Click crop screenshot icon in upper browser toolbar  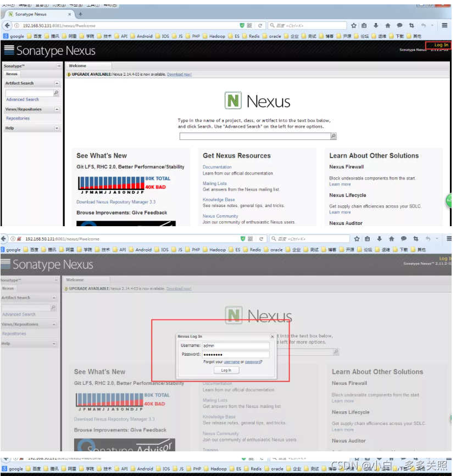411,26
